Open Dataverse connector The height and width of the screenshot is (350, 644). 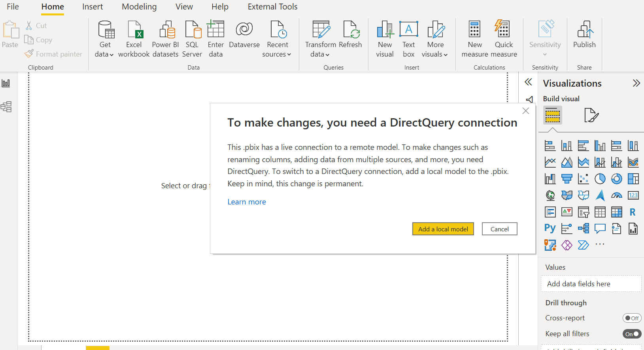(x=244, y=34)
